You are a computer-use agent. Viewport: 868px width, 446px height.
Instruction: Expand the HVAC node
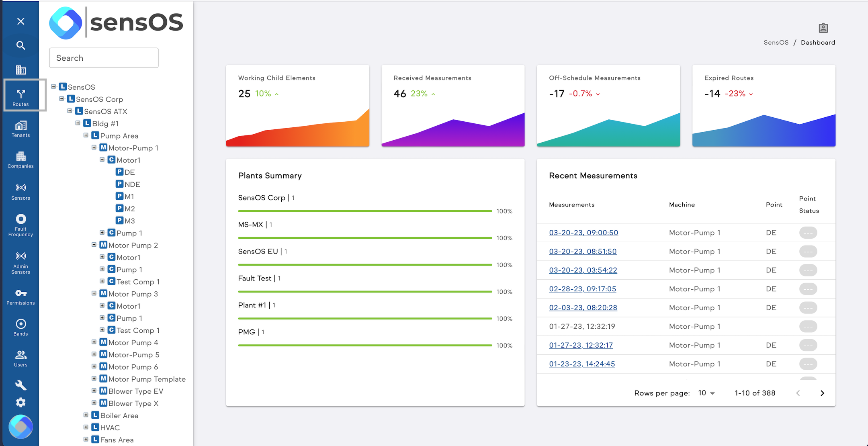pos(86,427)
